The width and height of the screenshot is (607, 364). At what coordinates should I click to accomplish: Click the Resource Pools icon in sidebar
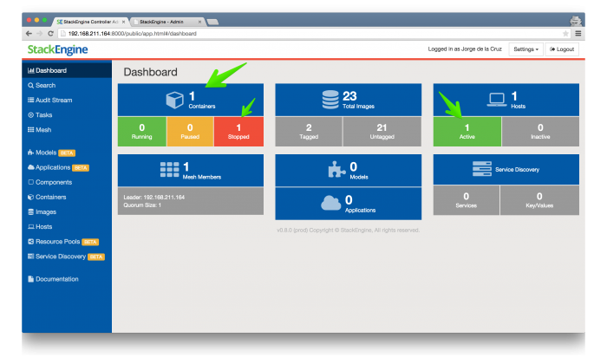[x=31, y=242]
